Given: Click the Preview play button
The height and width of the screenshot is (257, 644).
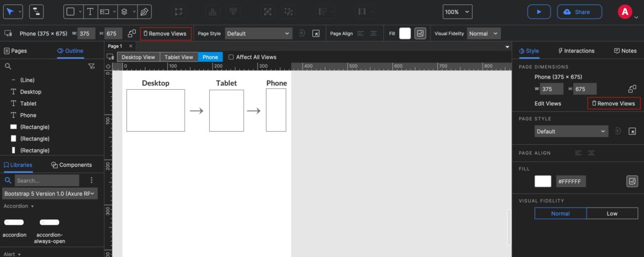Looking at the screenshot, I should coord(539,12).
